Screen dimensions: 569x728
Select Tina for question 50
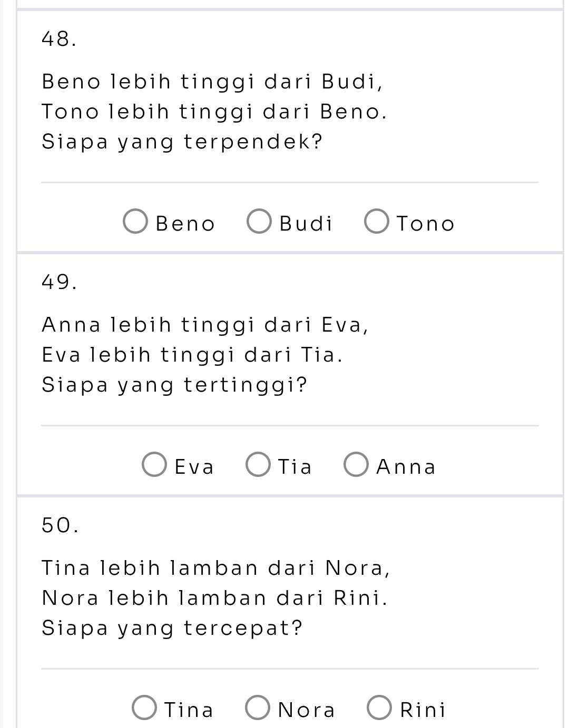pyautogui.click(x=145, y=707)
